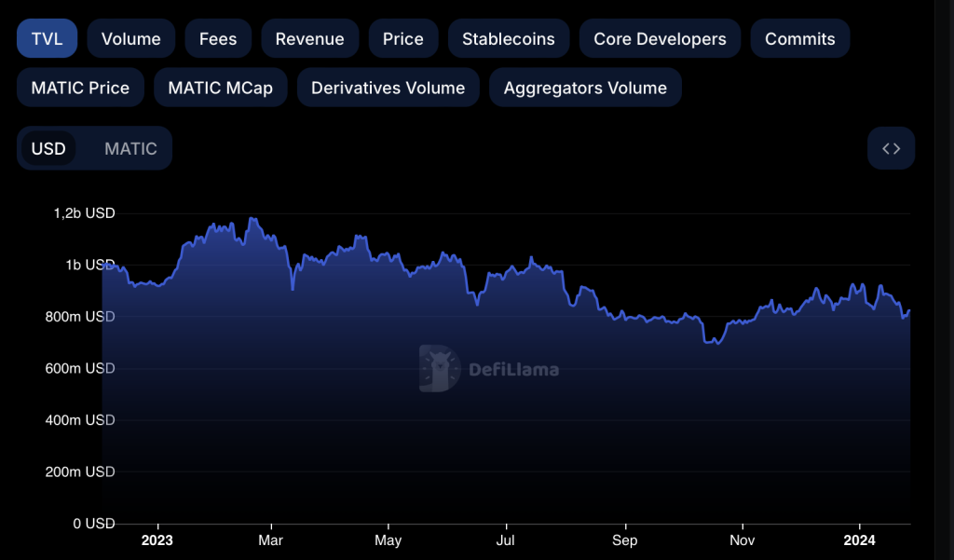954x560 pixels.
Task: Switch chart denomination to MATIC
Action: click(130, 148)
